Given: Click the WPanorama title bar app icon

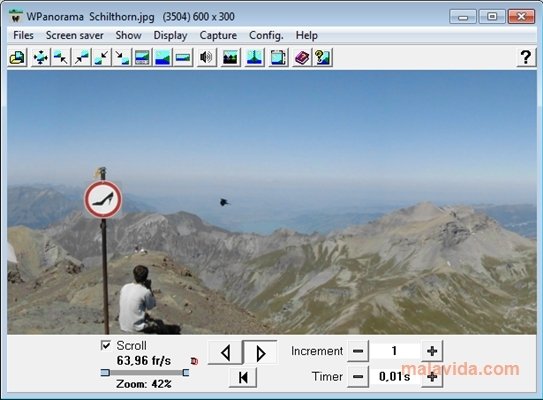Looking at the screenshot, I should [16, 16].
